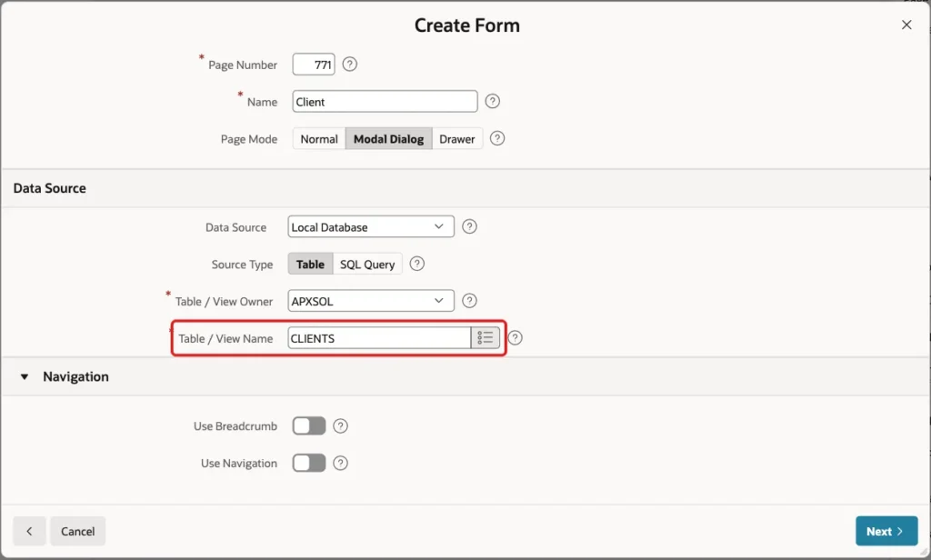Open the Table / View Owner APXSOL dropdown

click(x=371, y=301)
